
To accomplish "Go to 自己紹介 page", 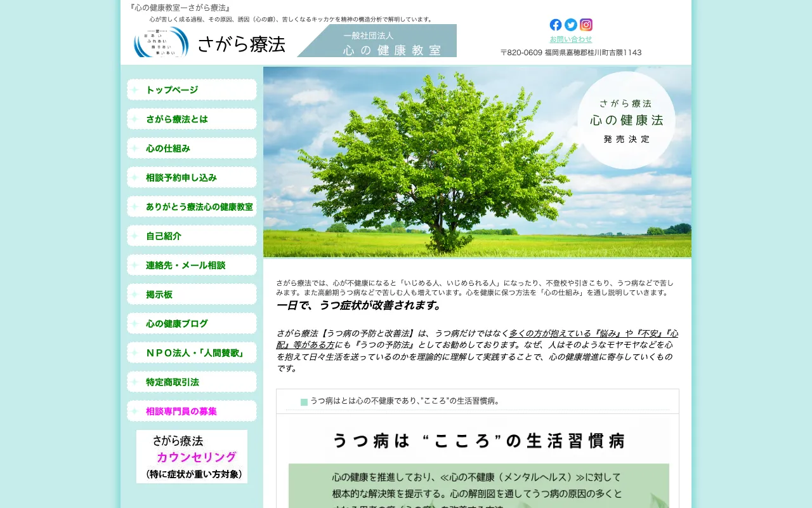I will point(192,236).
